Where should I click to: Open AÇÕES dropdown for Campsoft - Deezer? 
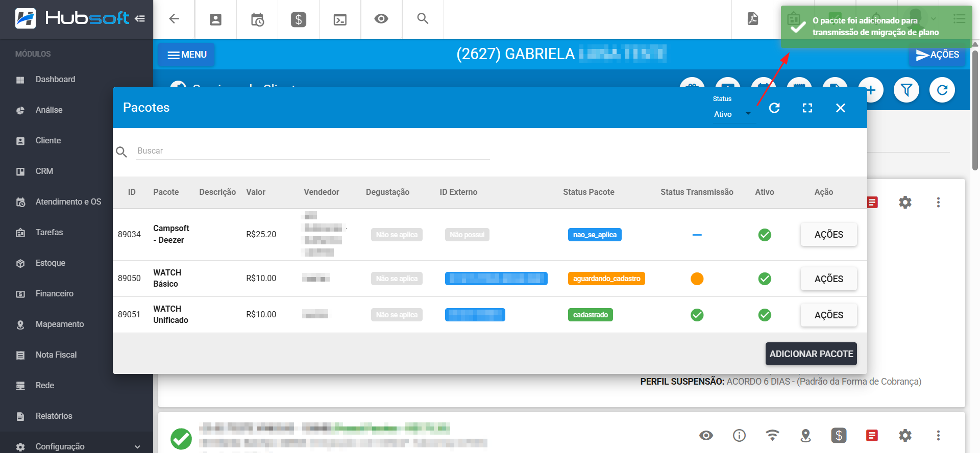coord(828,235)
